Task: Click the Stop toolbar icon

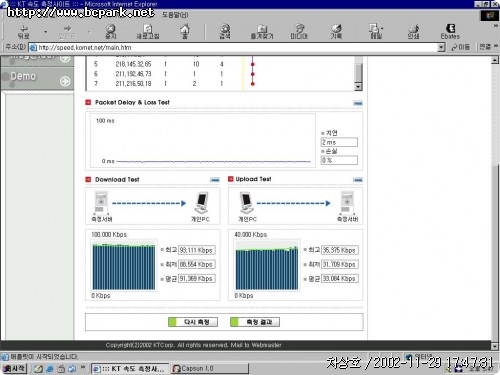Action: [x=111, y=32]
